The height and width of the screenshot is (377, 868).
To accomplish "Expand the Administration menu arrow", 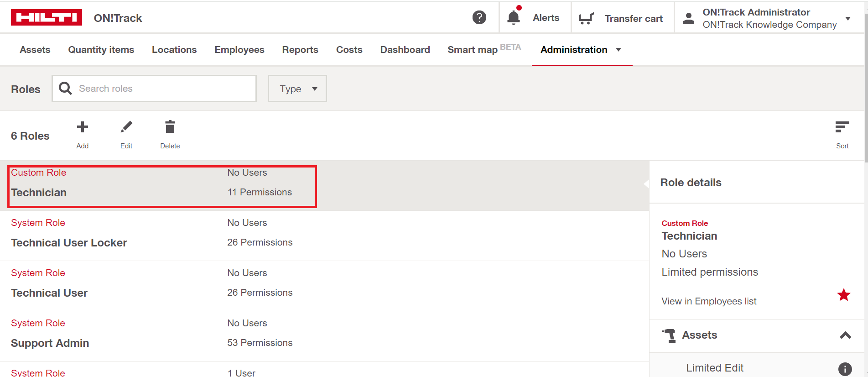I will click(x=619, y=50).
